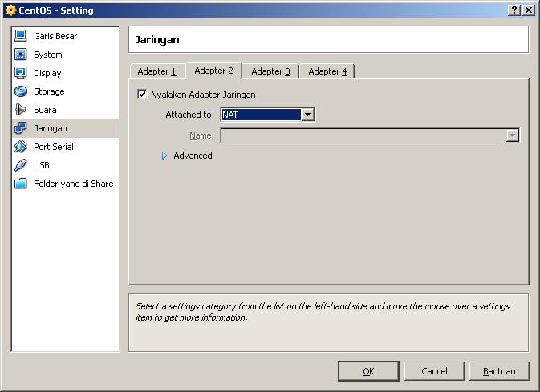Click the italic help description text

323,312
